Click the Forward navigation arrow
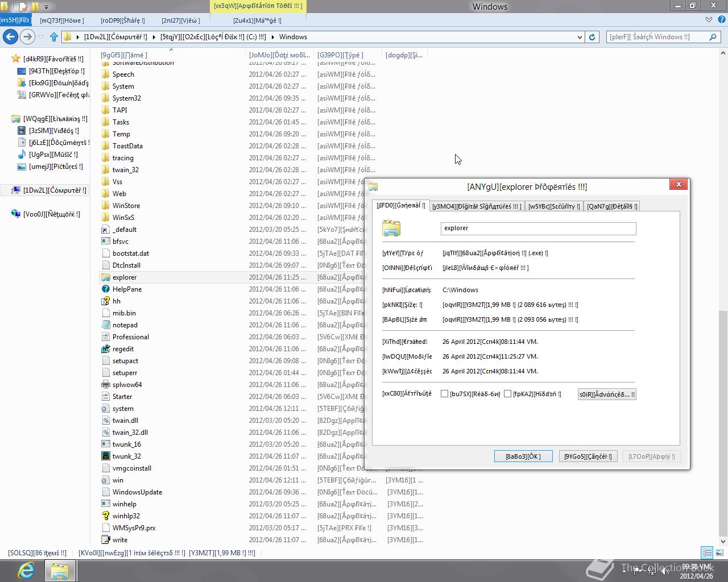Viewport: 728px width, 582px height. pyautogui.click(x=27, y=37)
